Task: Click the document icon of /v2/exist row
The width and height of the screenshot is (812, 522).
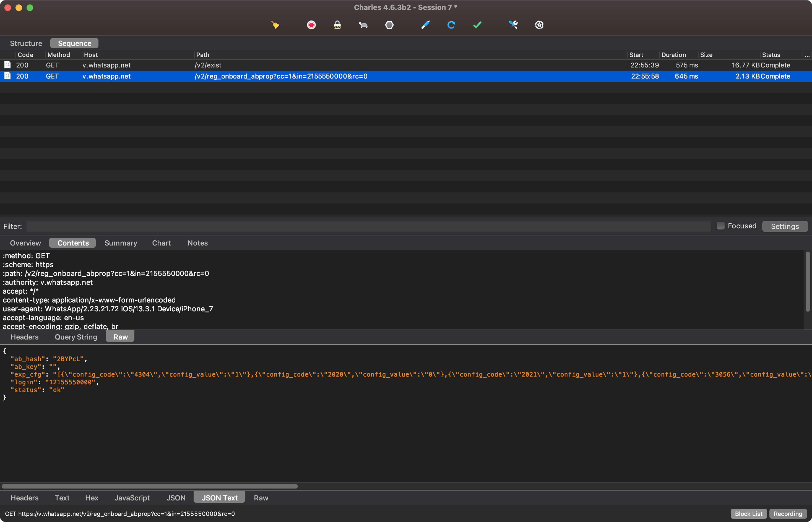Action: (7, 64)
